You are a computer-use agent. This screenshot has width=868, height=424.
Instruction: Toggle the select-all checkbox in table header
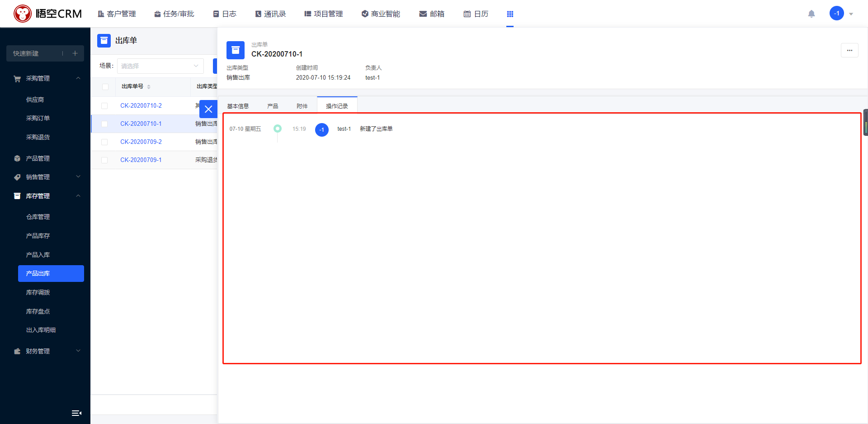click(105, 87)
